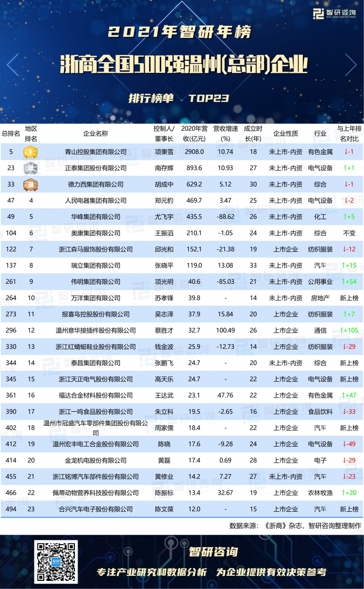Viewport: 364px width, 589px height.
Task: Select company 青山控股集团有限公司
Action: (x=96, y=152)
